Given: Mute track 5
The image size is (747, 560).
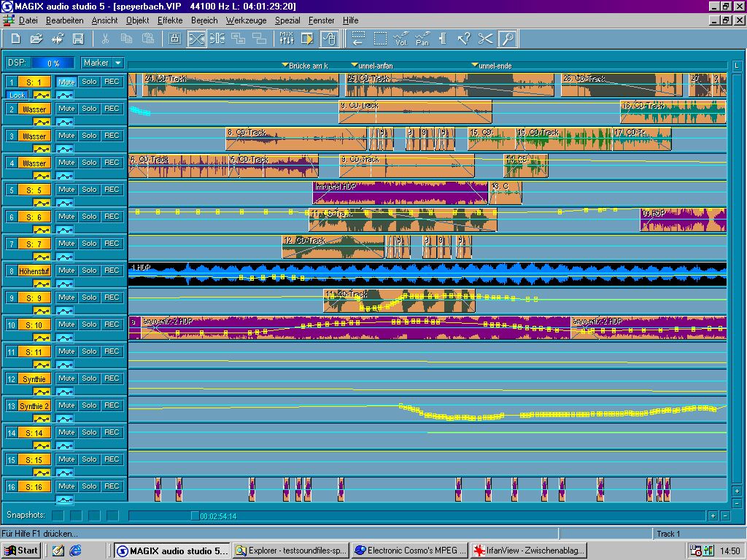Looking at the screenshot, I should point(66,190).
